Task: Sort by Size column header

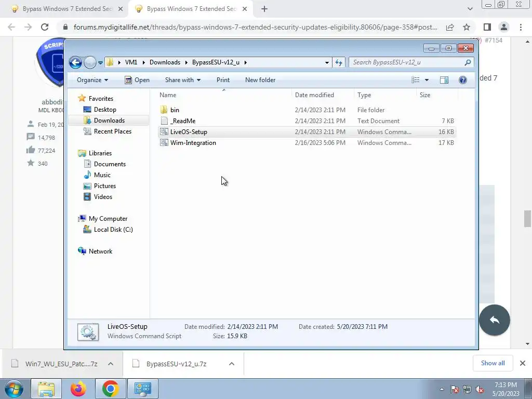Action: [x=436, y=95]
